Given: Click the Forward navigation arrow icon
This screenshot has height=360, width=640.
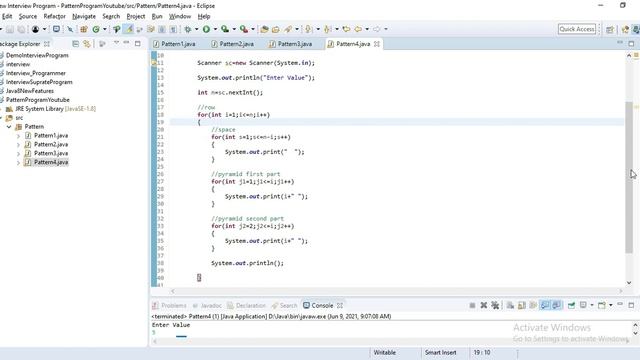Looking at the screenshot, I should pos(376,29).
